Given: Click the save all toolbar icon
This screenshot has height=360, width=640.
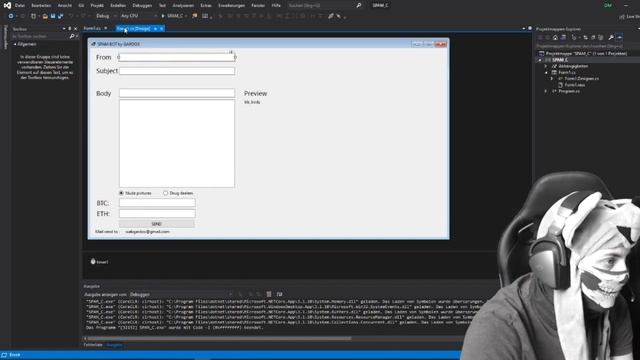Looking at the screenshot, I should click(60, 16).
